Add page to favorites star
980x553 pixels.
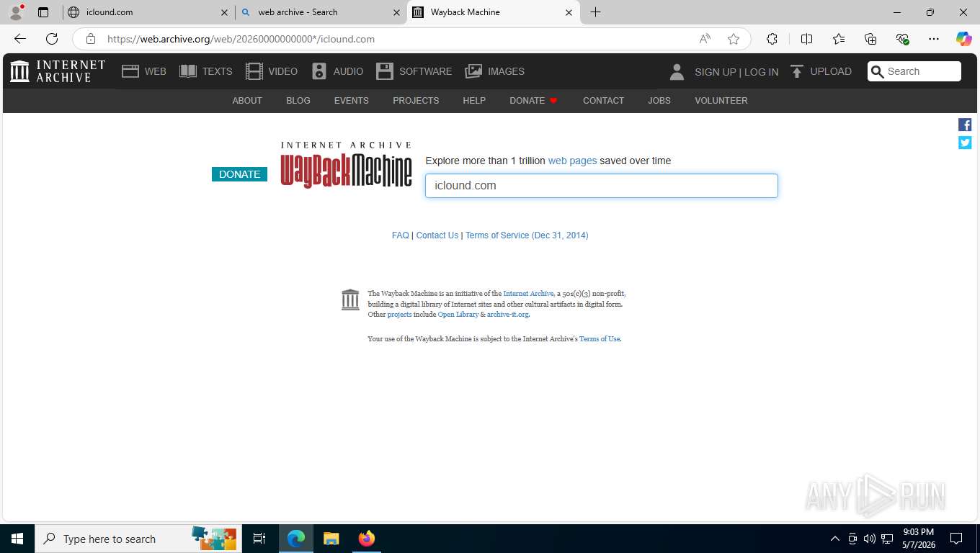click(734, 39)
